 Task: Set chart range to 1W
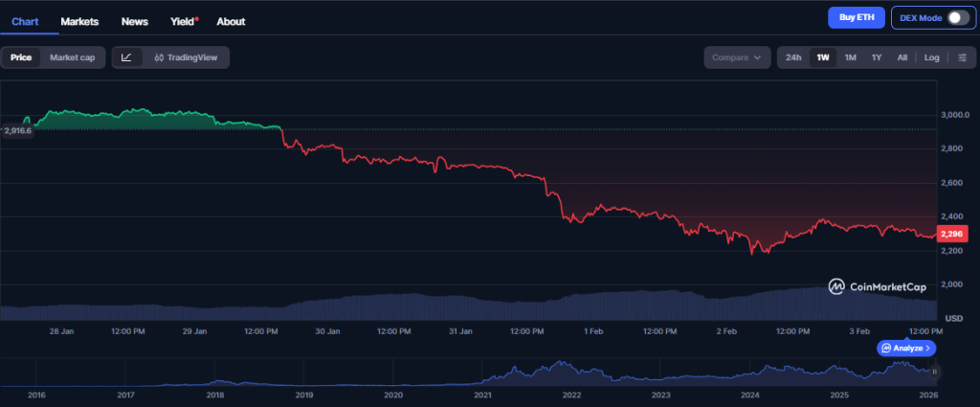click(823, 57)
